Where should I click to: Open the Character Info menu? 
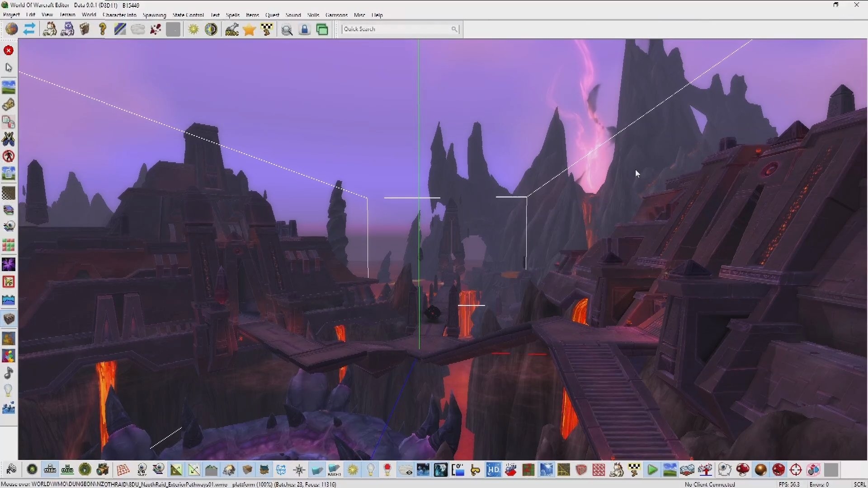pos(119,15)
